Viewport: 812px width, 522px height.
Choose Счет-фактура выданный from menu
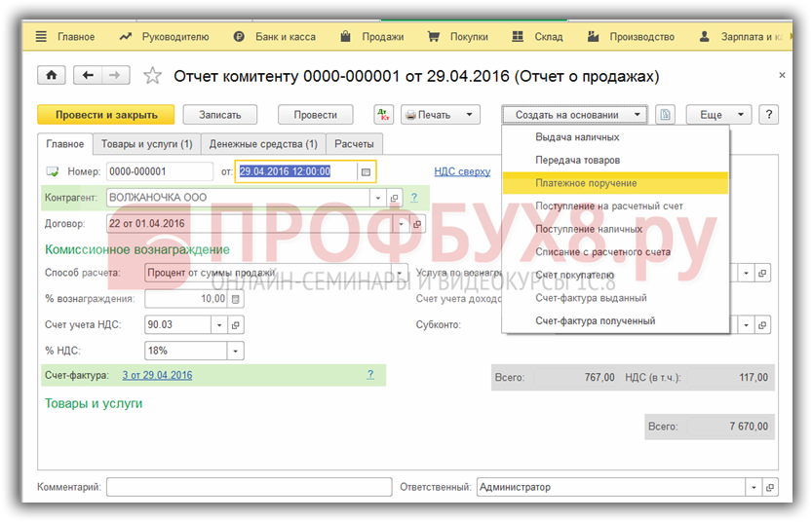615,298
